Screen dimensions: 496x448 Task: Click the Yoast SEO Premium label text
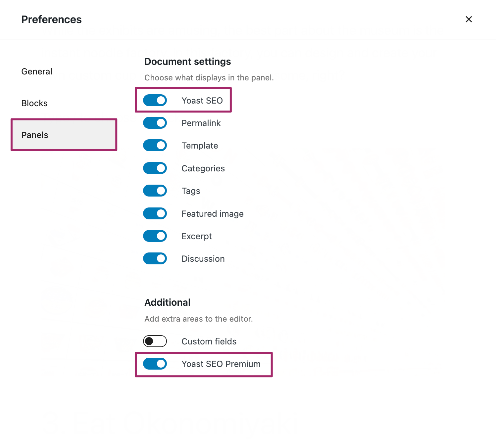coord(221,364)
